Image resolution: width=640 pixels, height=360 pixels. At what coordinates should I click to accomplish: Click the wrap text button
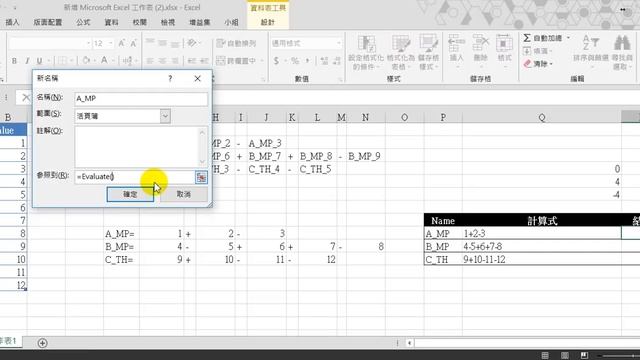(236, 43)
